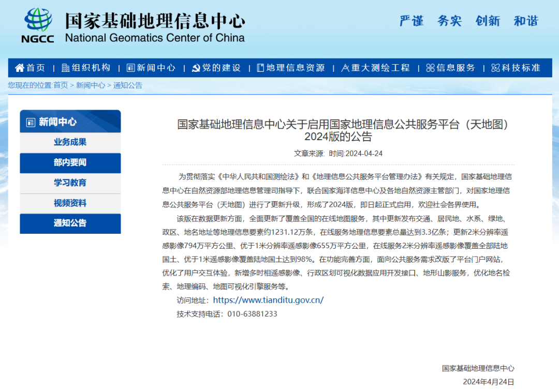Open the 首页 menu item

[x=36, y=68]
